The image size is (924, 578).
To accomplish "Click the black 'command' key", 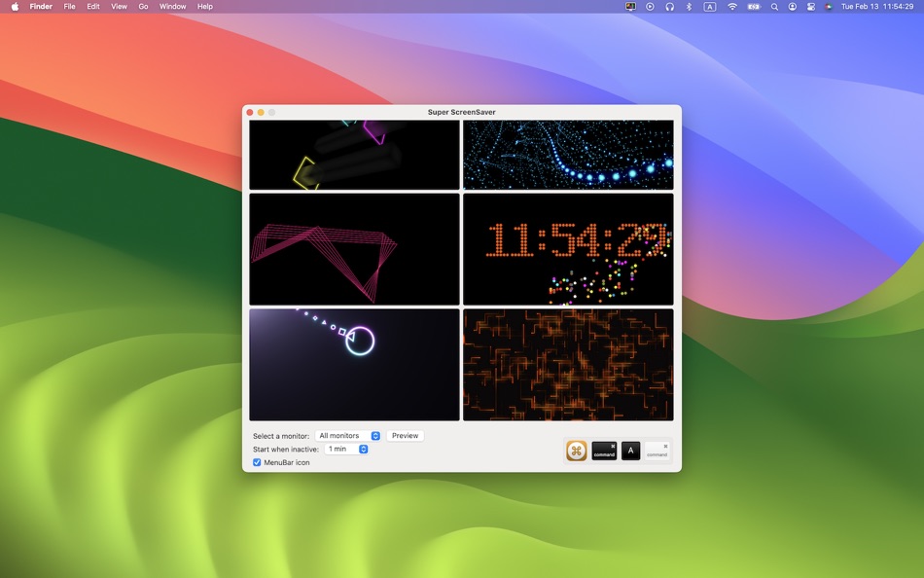I will click(604, 451).
